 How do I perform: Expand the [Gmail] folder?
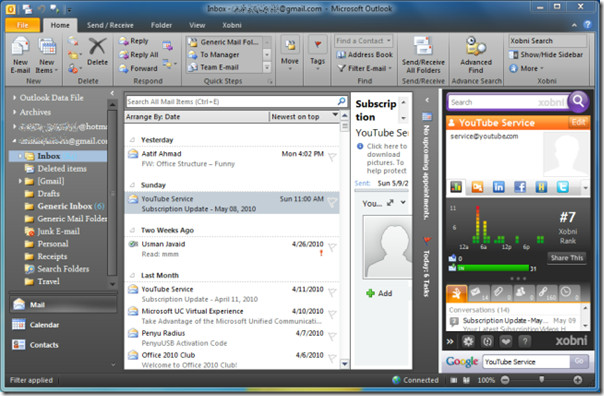click(x=20, y=181)
